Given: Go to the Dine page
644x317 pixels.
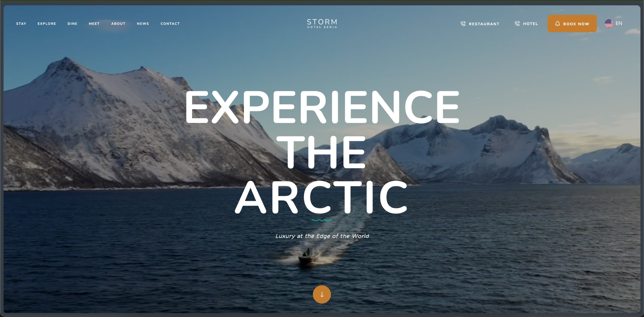Looking at the screenshot, I should pos(72,24).
